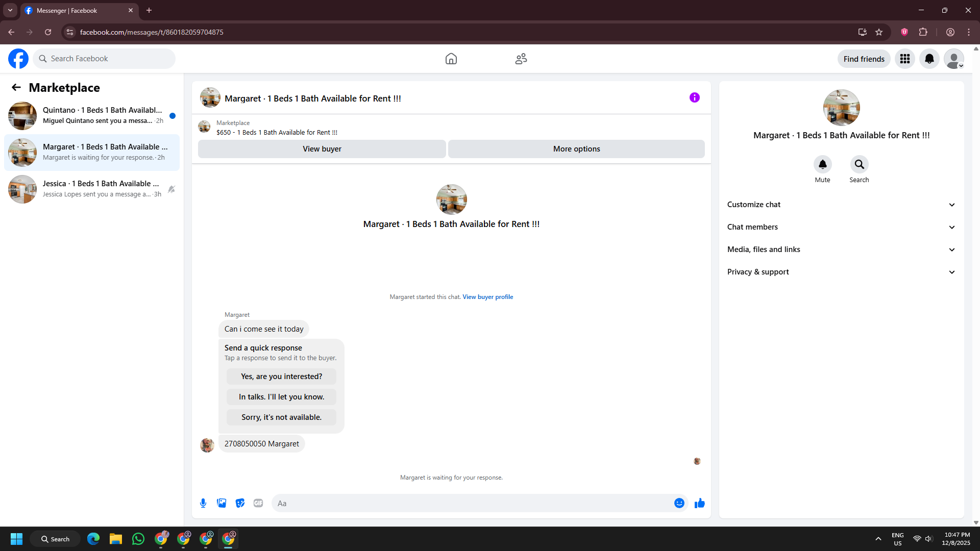This screenshot has width=980, height=551.
Task: Go back one page in browser
Action: click(11, 32)
